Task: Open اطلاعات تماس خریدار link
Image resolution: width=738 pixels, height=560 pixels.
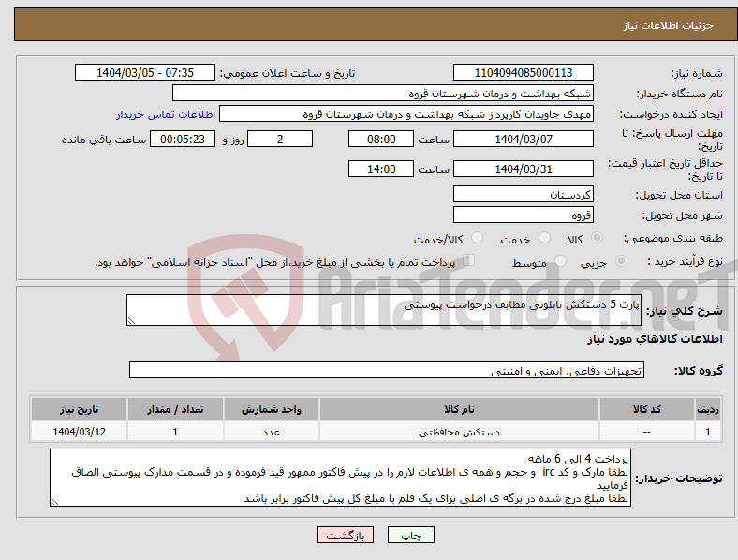Action: (166, 114)
